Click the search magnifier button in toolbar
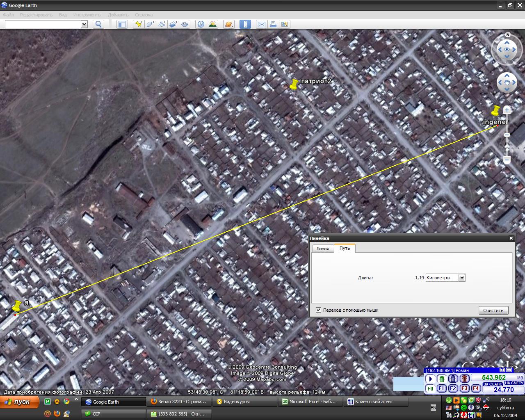This screenshot has height=420, width=525. point(98,24)
